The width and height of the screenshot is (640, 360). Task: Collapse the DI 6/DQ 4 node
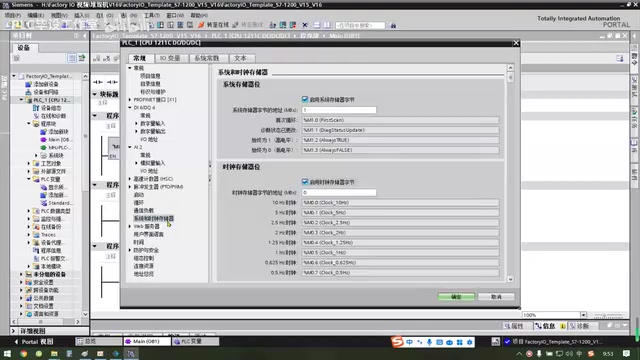click(x=130, y=107)
